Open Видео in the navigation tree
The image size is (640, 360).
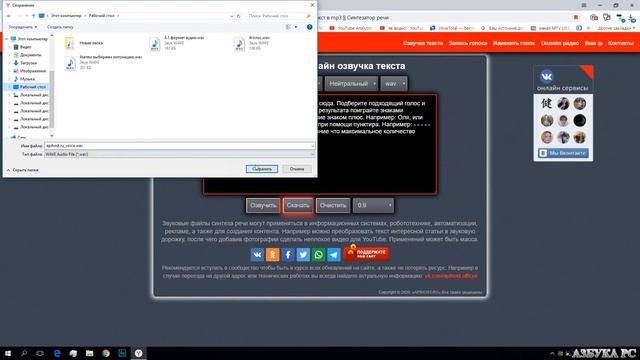tap(26, 47)
